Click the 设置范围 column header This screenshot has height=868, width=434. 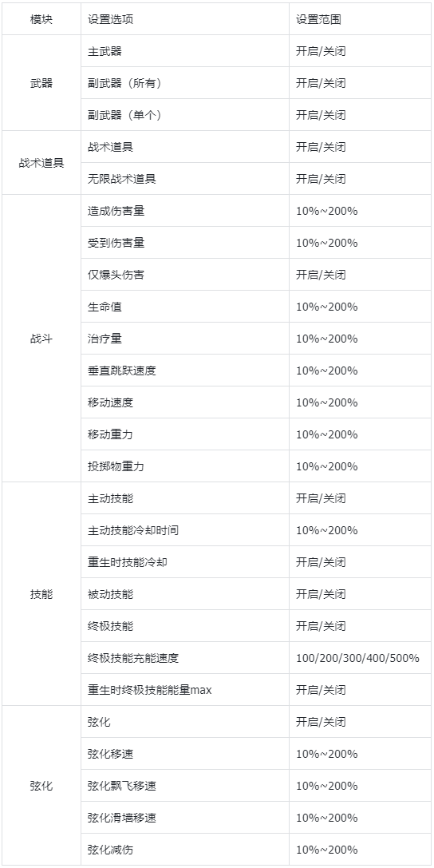click(318, 19)
